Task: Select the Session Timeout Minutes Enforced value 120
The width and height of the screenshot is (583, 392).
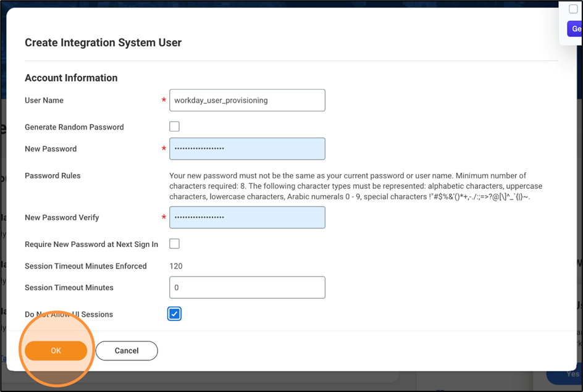Action: (176, 266)
